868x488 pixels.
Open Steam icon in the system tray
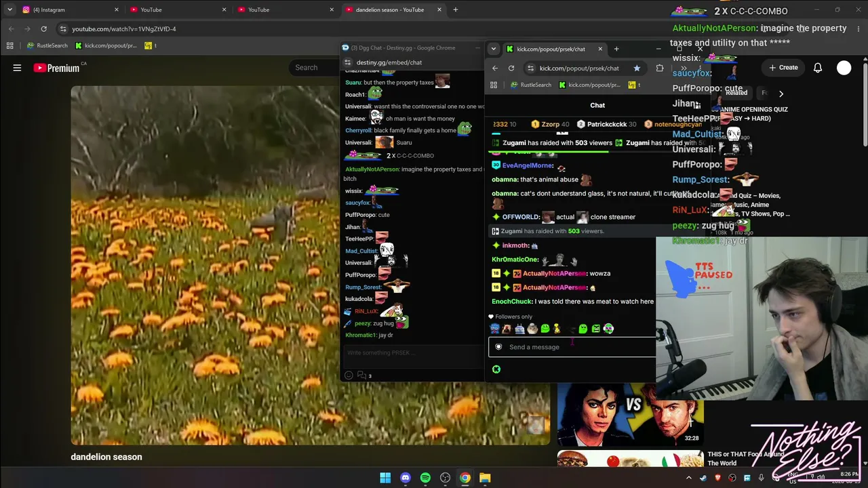[703, 478]
